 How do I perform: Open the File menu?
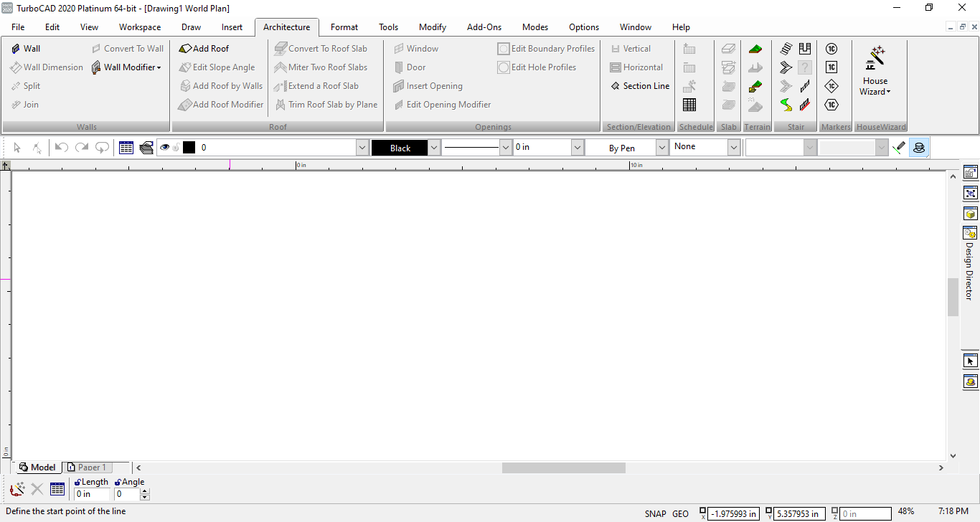(18, 27)
